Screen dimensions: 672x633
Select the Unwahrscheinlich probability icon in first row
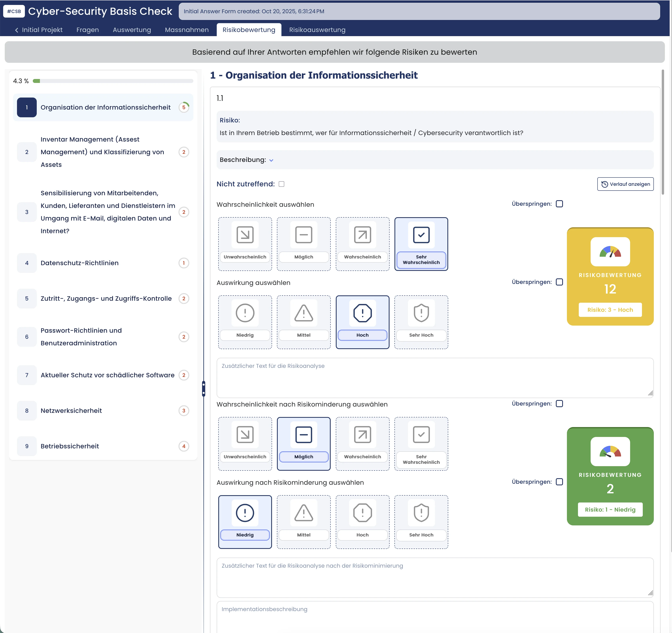pyautogui.click(x=245, y=235)
